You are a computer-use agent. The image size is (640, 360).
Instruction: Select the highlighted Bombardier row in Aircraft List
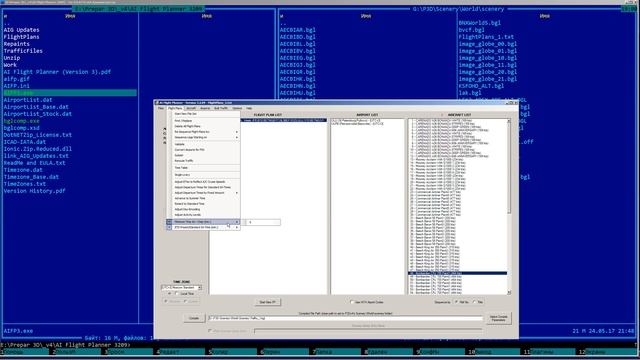tap(458, 273)
